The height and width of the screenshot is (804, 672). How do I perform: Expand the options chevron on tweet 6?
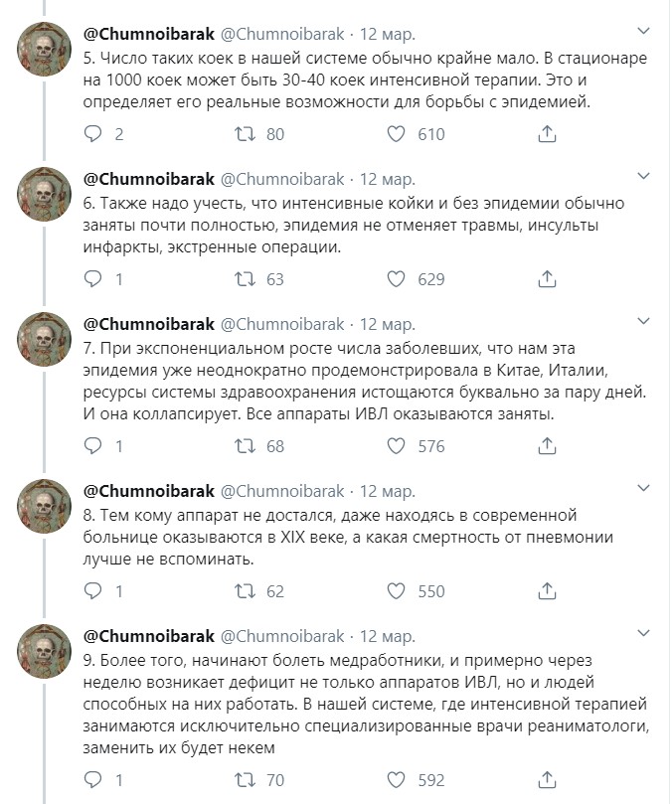[x=643, y=176]
